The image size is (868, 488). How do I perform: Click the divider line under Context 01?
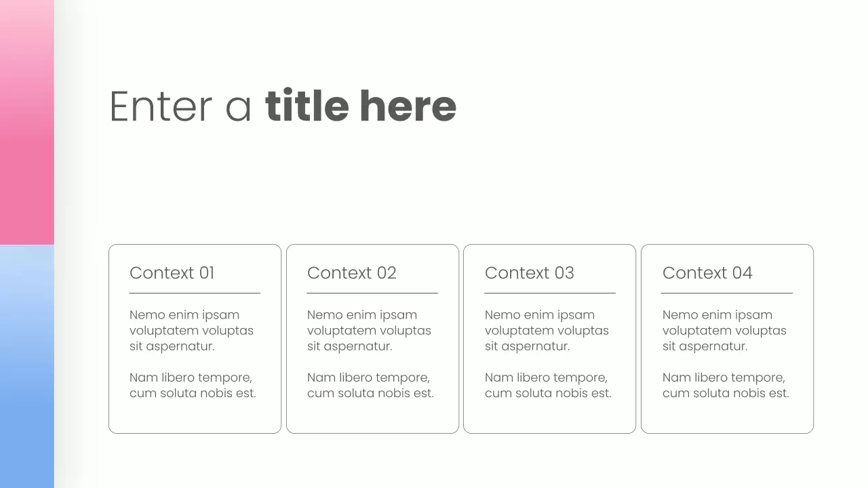click(x=195, y=293)
